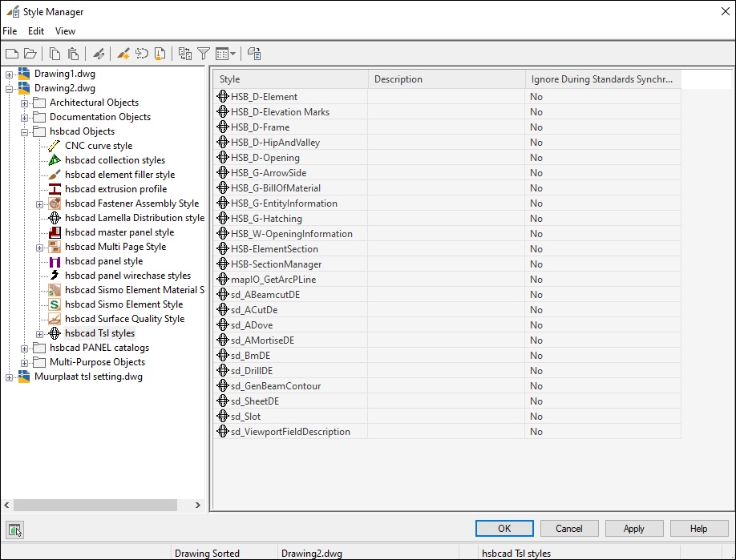Sort by the Style column header

pos(291,79)
